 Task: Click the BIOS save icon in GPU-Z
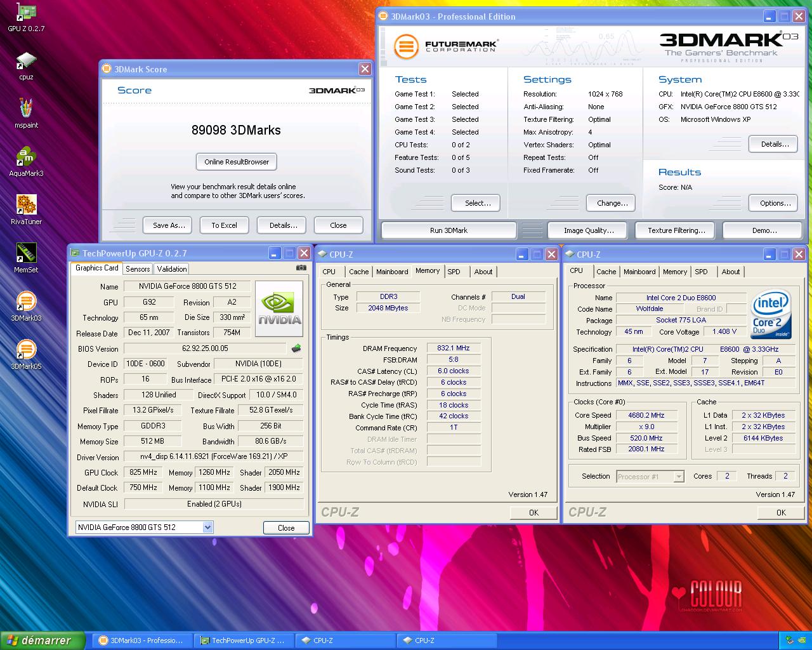(296, 348)
